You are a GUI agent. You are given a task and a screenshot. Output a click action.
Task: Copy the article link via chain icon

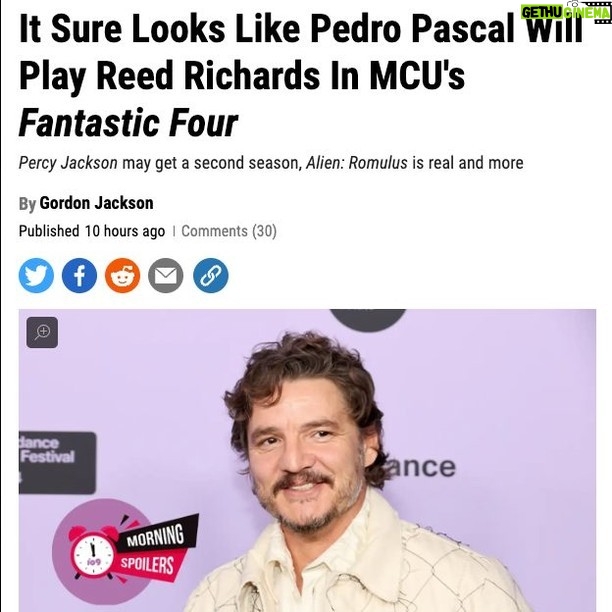[x=211, y=276]
